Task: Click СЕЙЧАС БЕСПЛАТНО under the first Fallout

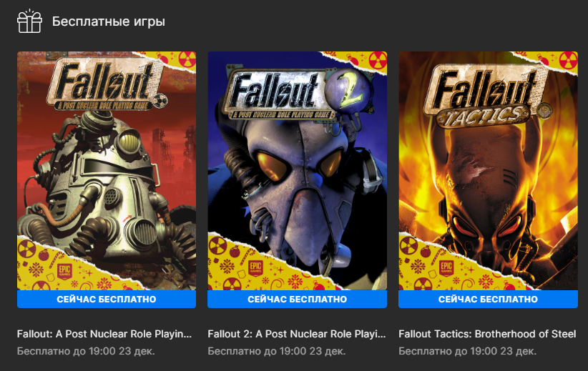Action: pos(107,299)
